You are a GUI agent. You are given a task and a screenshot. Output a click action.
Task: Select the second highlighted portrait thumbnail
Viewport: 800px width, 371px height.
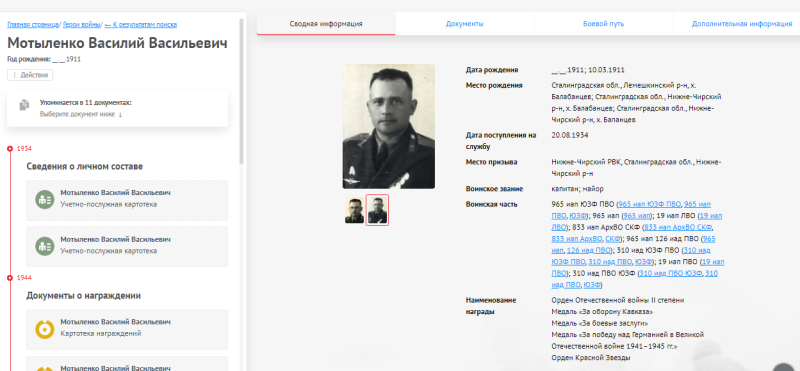[x=377, y=210]
